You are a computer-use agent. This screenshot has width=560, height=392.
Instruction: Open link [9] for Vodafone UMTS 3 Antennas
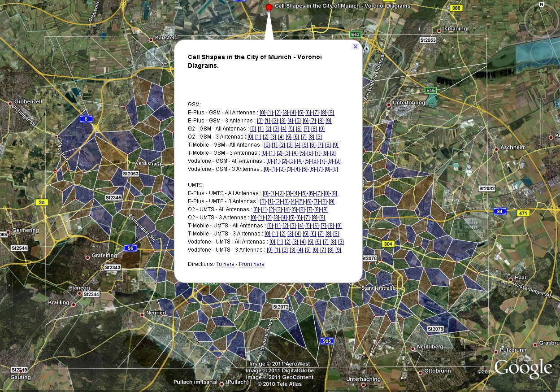338,250
